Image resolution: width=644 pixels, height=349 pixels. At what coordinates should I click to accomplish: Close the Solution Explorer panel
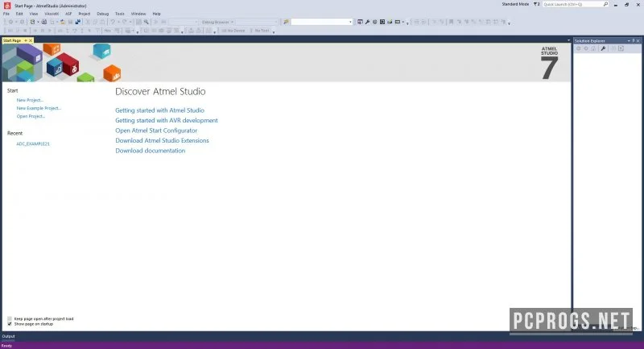[638, 40]
